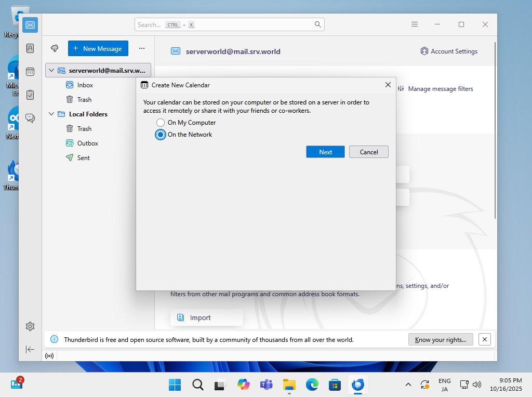The image size is (532, 397).
Task: Collapse the Local Folders tree
Action: click(x=51, y=114)
